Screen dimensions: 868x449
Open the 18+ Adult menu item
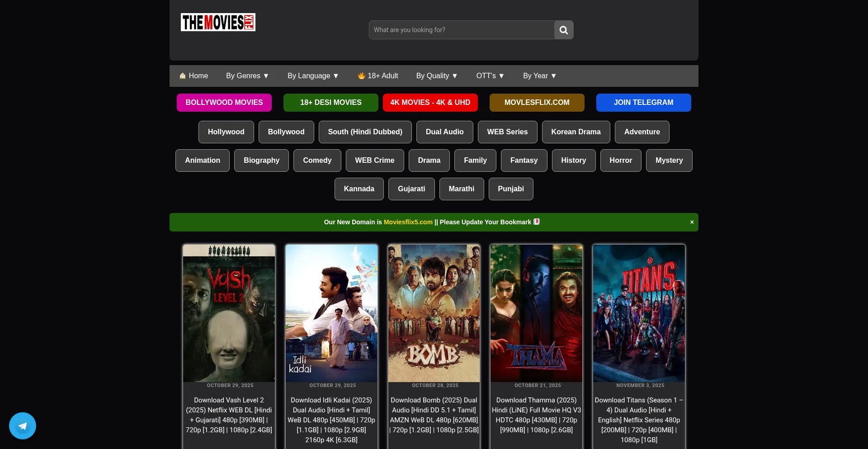pos(378,76)
